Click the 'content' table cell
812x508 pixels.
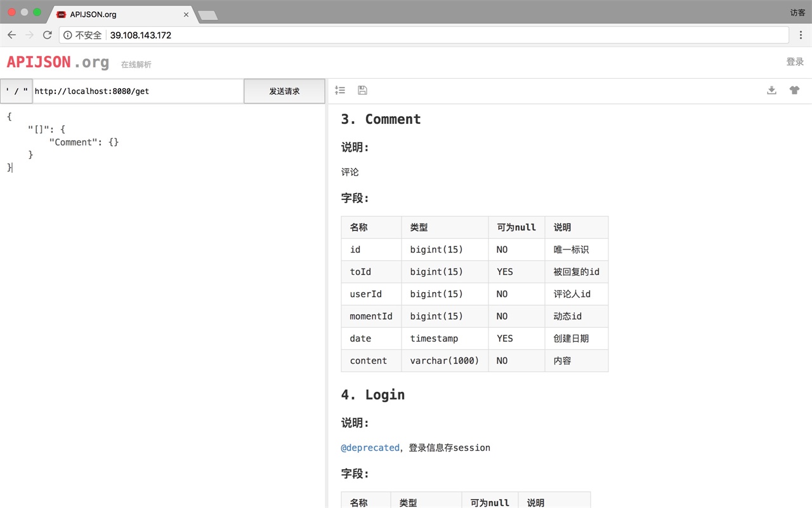click(371, 361)
